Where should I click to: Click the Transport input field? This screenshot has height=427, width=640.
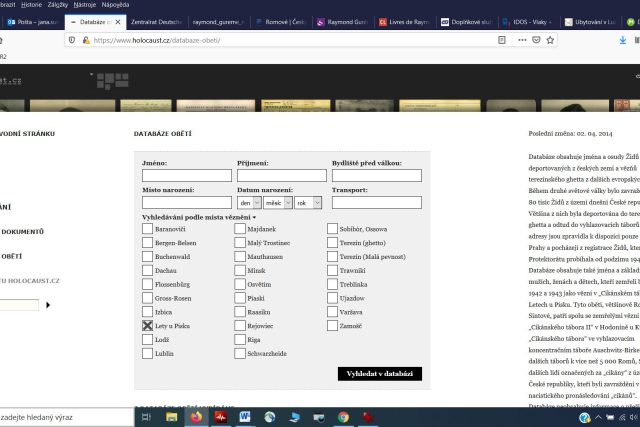pyautogui.click(x=377, y=202)
